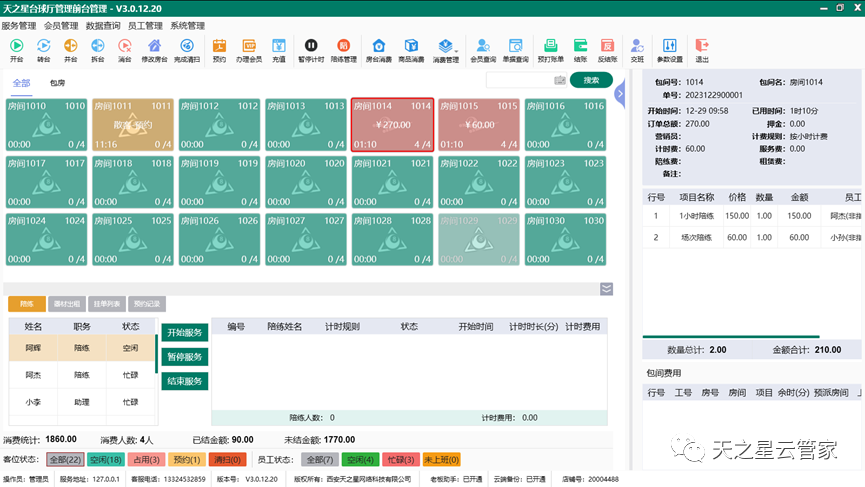Click the 开台 (open table) toolbar icon
This screenshot has height=487, width=865.
point(15,47)
